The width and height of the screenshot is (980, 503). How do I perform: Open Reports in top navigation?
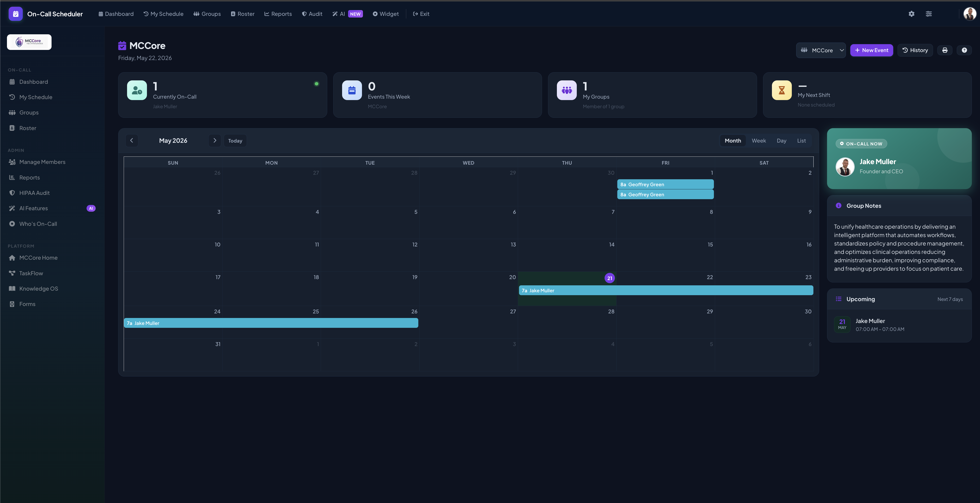(x=278, y=14)
